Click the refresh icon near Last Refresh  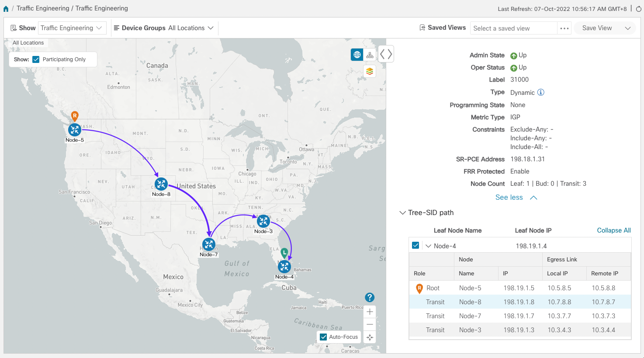(x=638, y=9)
